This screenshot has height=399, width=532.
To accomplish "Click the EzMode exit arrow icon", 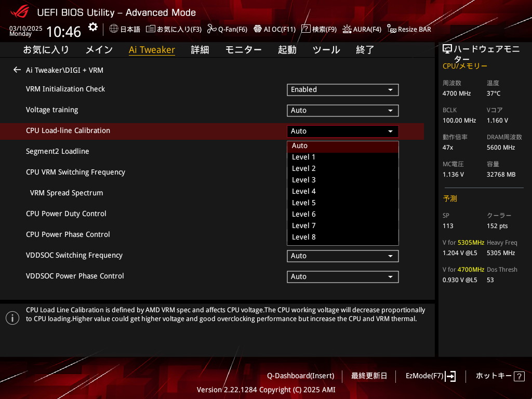I will click(450, 376).
